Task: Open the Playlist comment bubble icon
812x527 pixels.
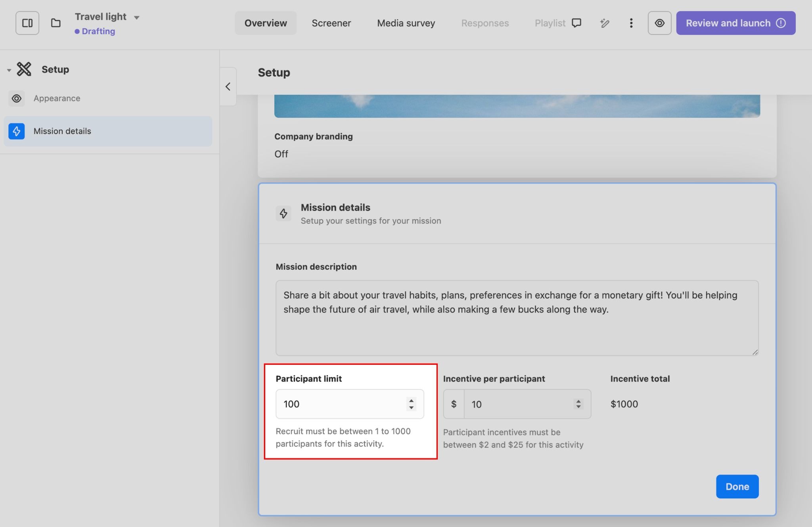Action: 576,23
